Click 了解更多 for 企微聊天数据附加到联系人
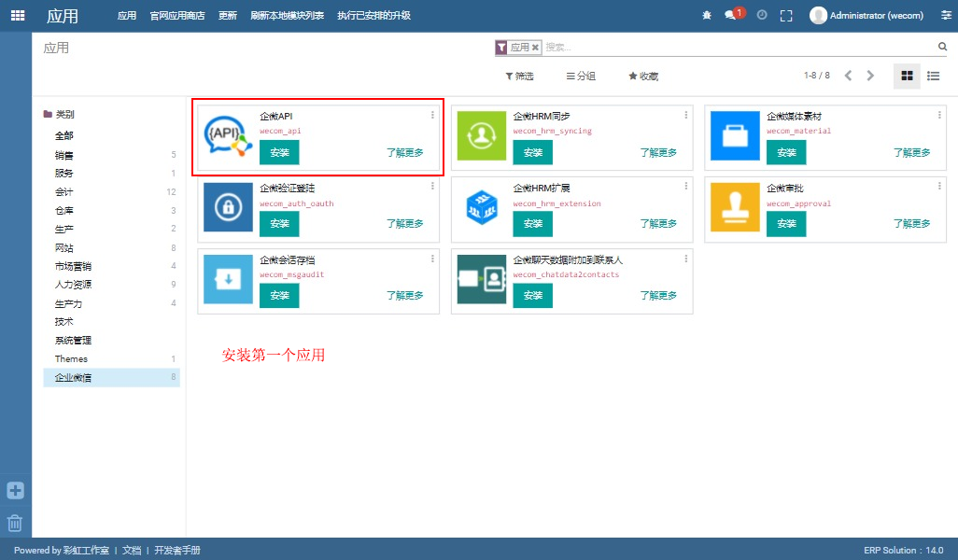The image size is (958, 560). click(658, 296)
